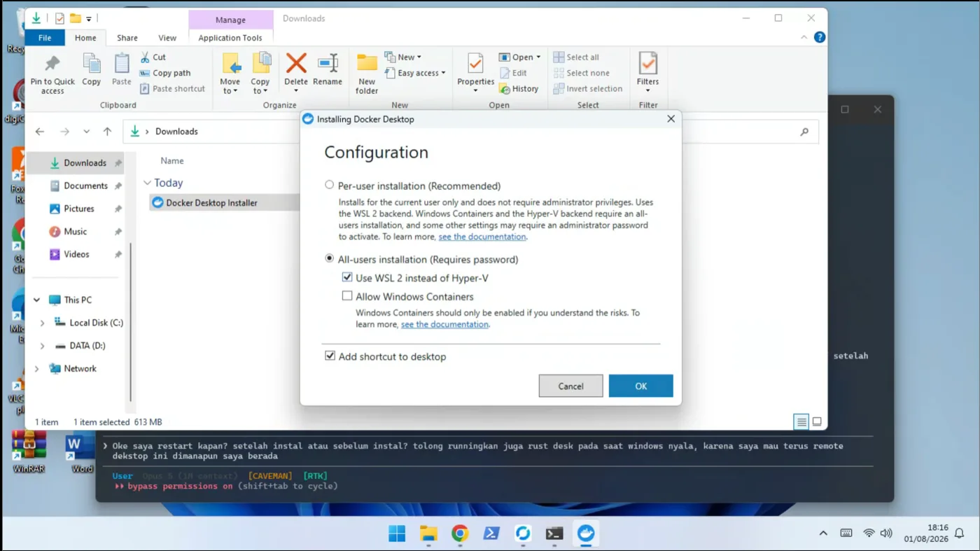Screen dimensions: 980x551
Task: Click History in ribbon
Action: 519,89
